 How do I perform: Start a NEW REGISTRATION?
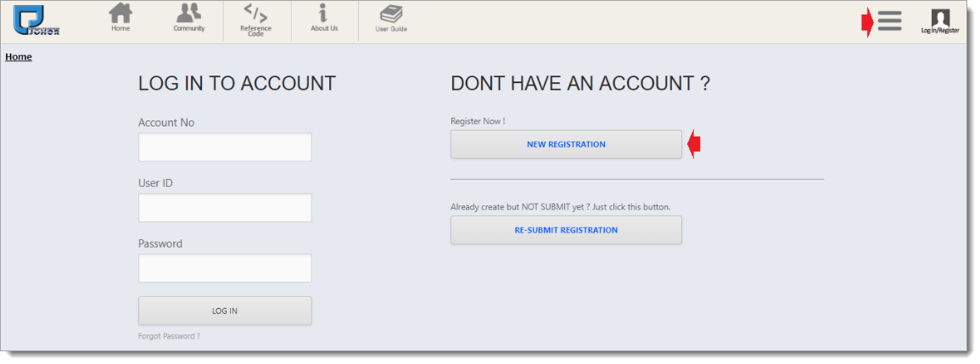pos(566,144)
